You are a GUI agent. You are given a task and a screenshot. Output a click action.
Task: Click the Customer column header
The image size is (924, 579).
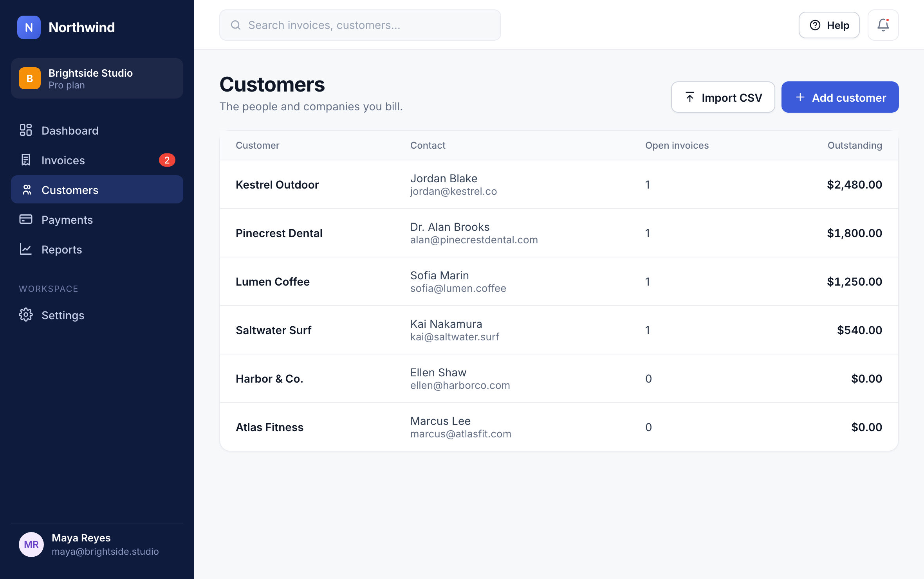(x=258, y=146)
